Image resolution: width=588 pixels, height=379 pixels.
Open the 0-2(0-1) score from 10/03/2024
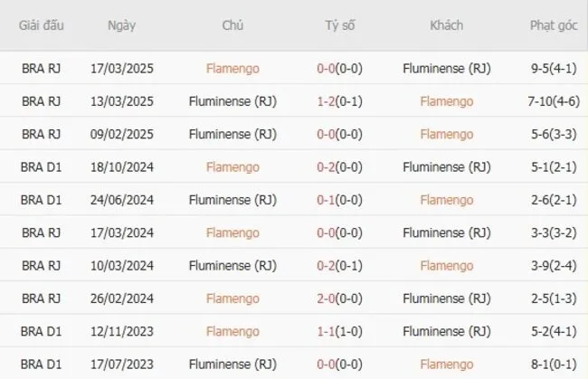340,265
